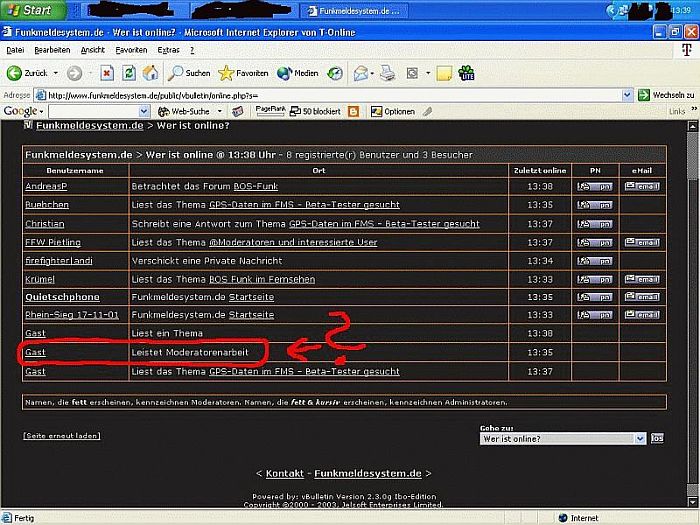Click the IE Stop loading icon

(106, 73)
